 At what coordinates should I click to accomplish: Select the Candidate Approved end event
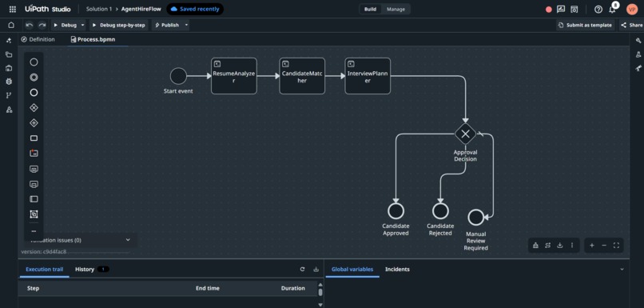(396, 211)
